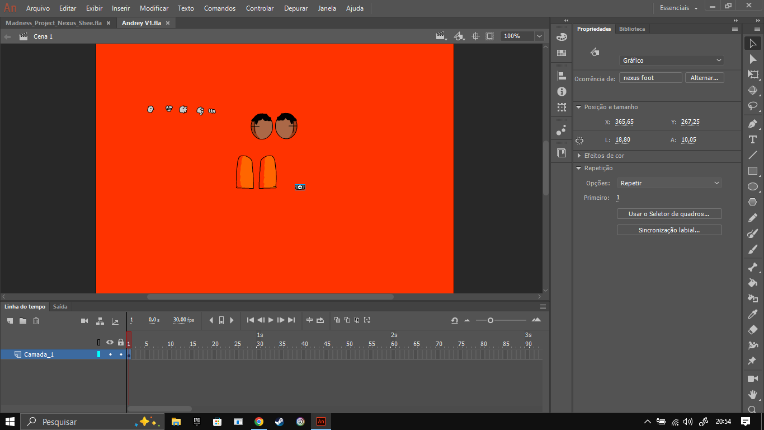Click the horizontal stage scrollbar

click(270, 297)
